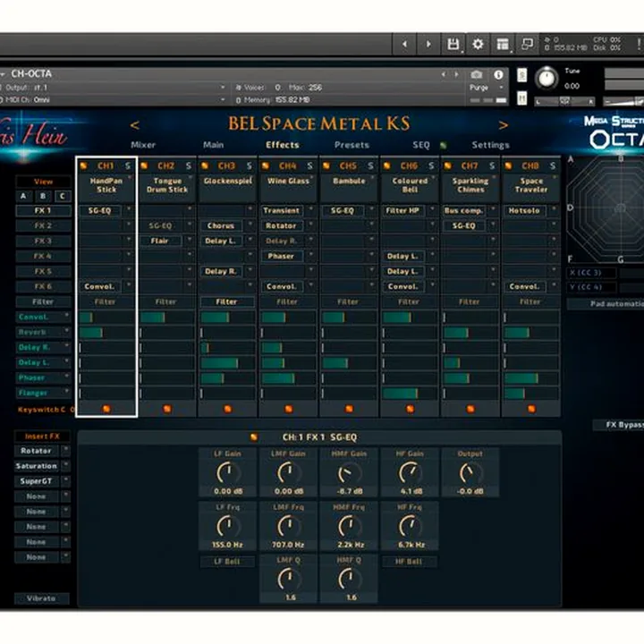Adjust the HF Gain knob
This screenshot has height=644, width=644.
[x=410, y=473]
